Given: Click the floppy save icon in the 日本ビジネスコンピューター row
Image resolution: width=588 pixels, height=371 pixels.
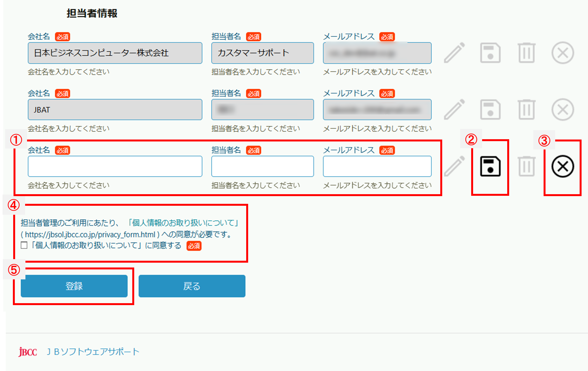Looking at the screenshot, I should pyautogui.click(x=490, y=53).
